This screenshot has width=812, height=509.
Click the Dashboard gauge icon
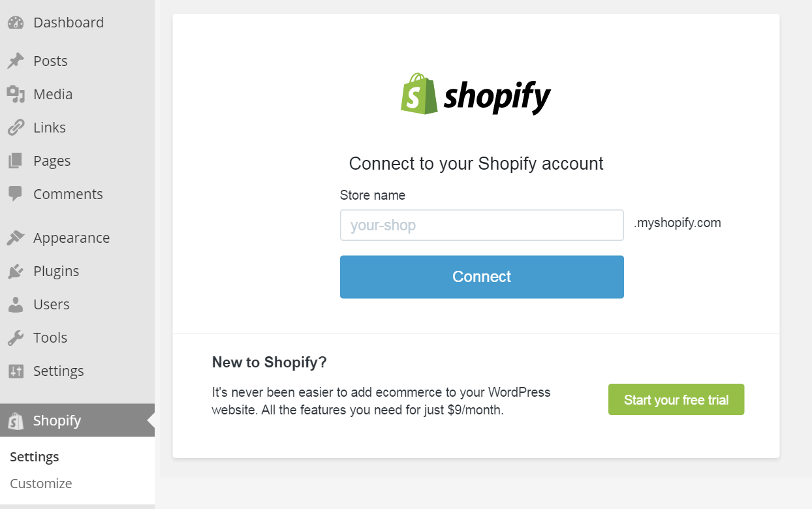pyautogui.click(x=16, y=23)
